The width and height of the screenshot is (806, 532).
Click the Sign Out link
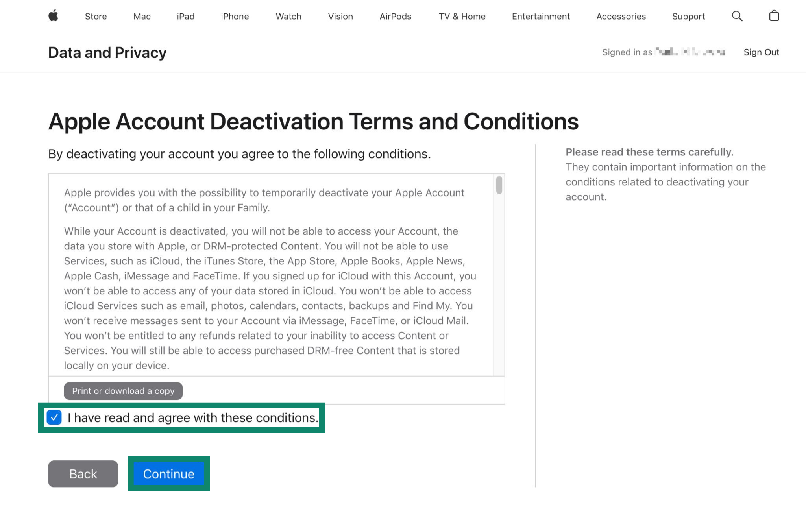coord(761,52)
